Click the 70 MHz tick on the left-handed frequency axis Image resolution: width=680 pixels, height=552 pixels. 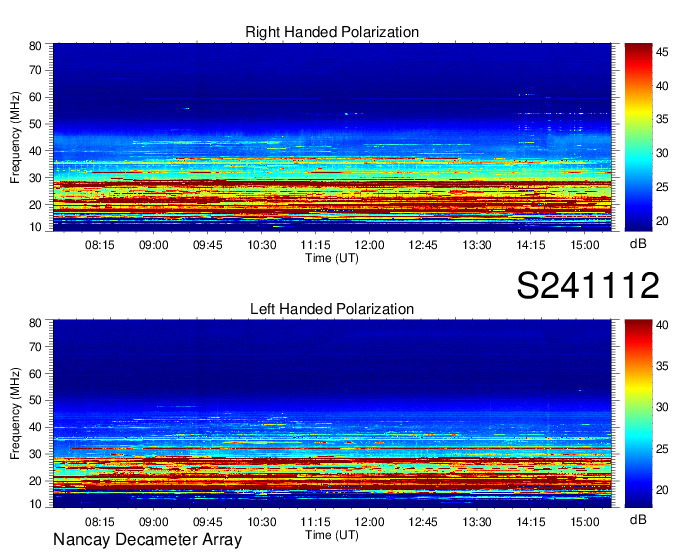point(35,346)
